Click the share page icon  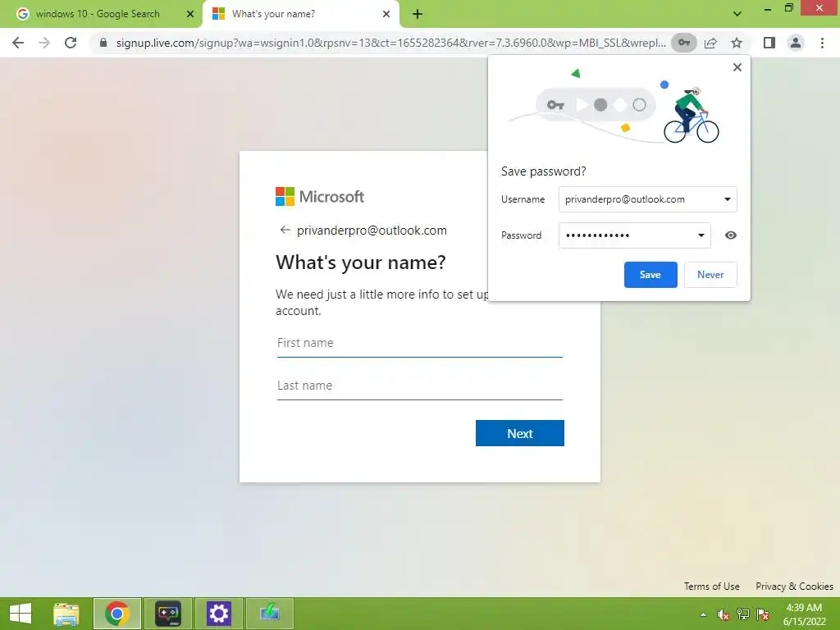710,43
